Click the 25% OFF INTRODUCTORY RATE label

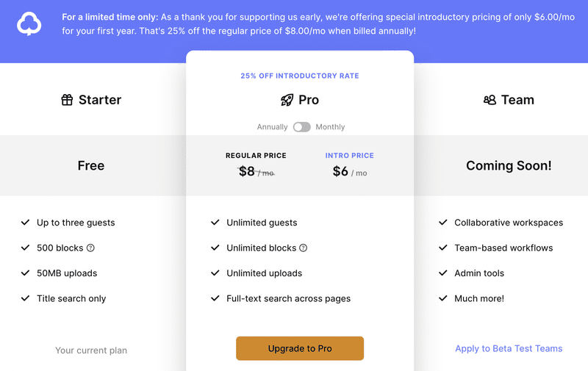tap(300, 76)
